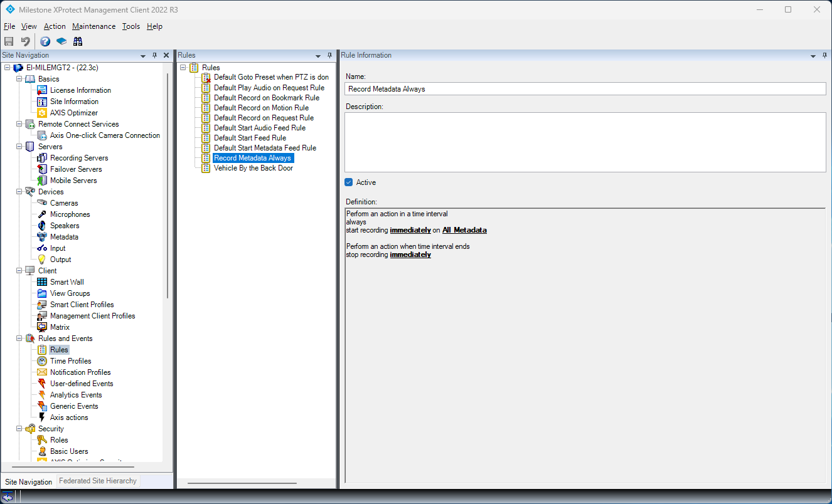This screenshot has height=504, width=832.
Task: Click the Save icon in the toolbar
Action: pos(9,41)
